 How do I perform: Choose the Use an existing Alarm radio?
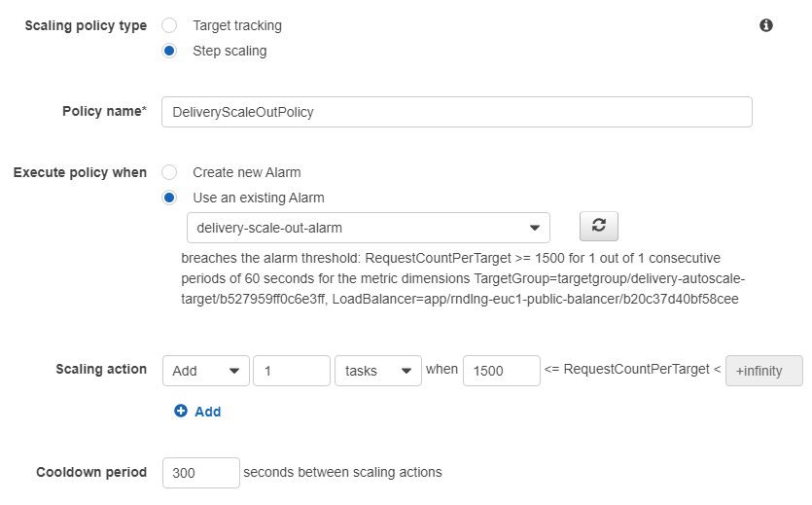coord(169,198)
